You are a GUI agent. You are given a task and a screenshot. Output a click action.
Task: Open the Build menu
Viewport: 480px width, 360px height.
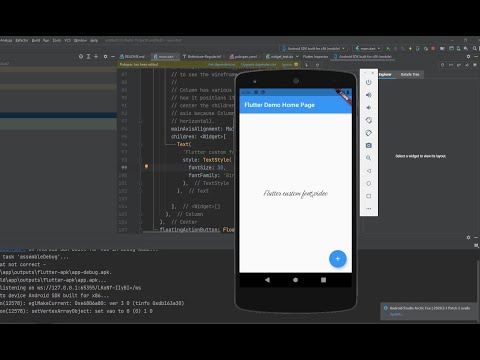point(36,40)
